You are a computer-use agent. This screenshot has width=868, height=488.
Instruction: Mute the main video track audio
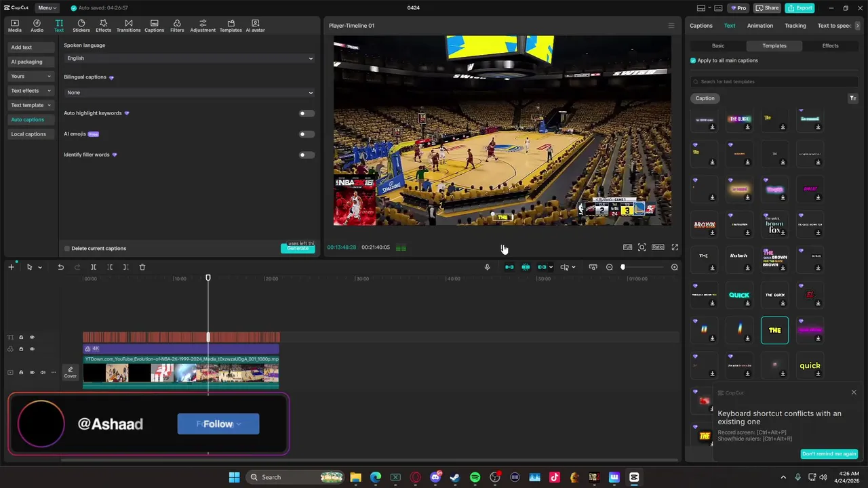coord(42,372)
